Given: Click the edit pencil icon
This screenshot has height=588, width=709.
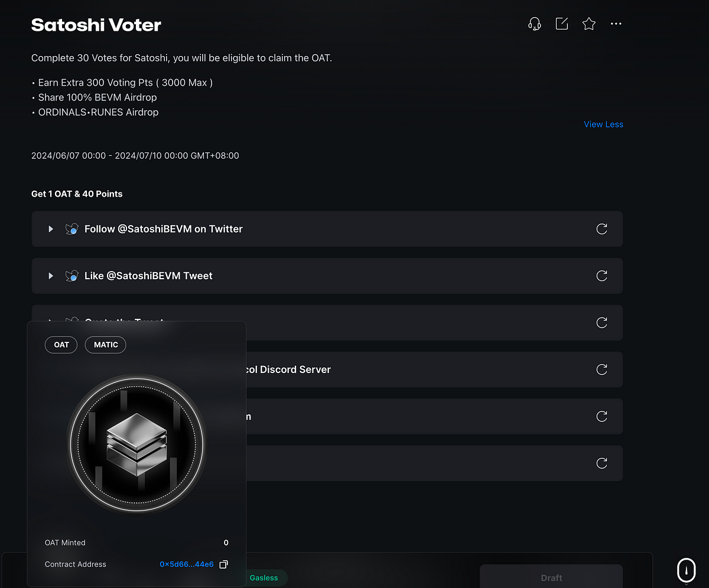Looking at the screenshot, I should (x=562, y=24).
